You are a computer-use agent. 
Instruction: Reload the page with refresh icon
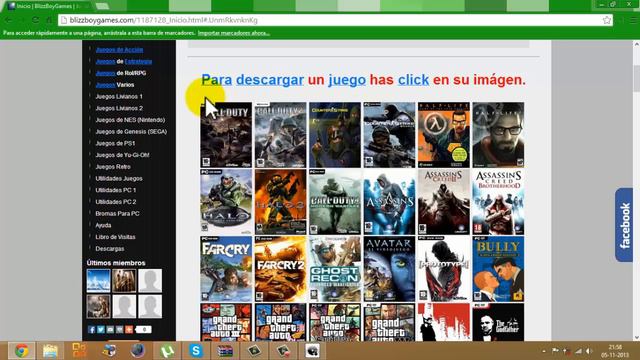tap(36, 20)
